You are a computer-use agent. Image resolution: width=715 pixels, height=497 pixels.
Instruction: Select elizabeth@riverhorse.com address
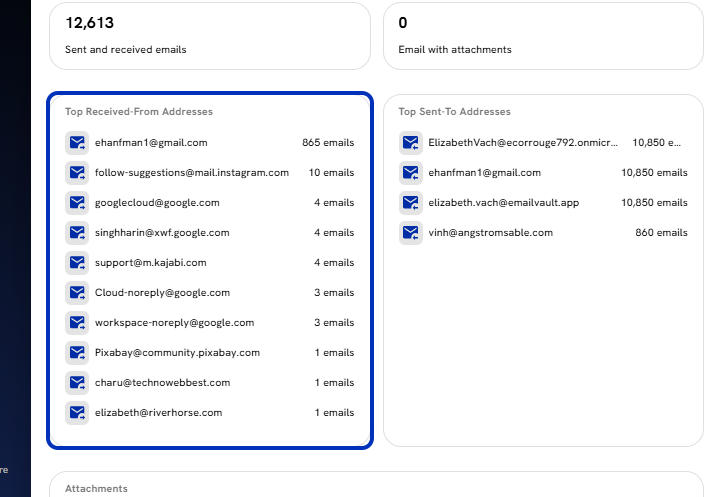(158, 413)
